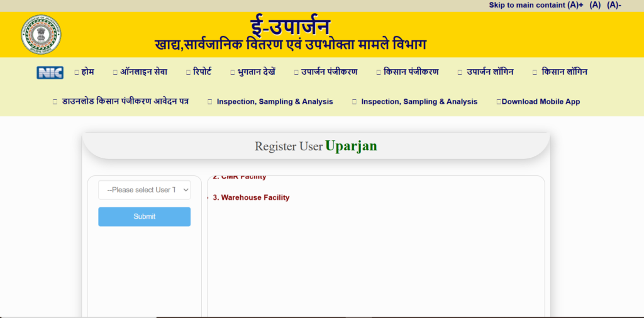
Task: Select the 3. Warehouse Facility text
Action: (x=251, y=197)
